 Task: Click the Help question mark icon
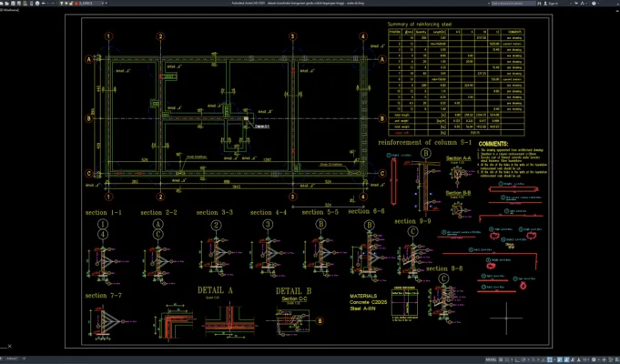(x=594, y=3)
